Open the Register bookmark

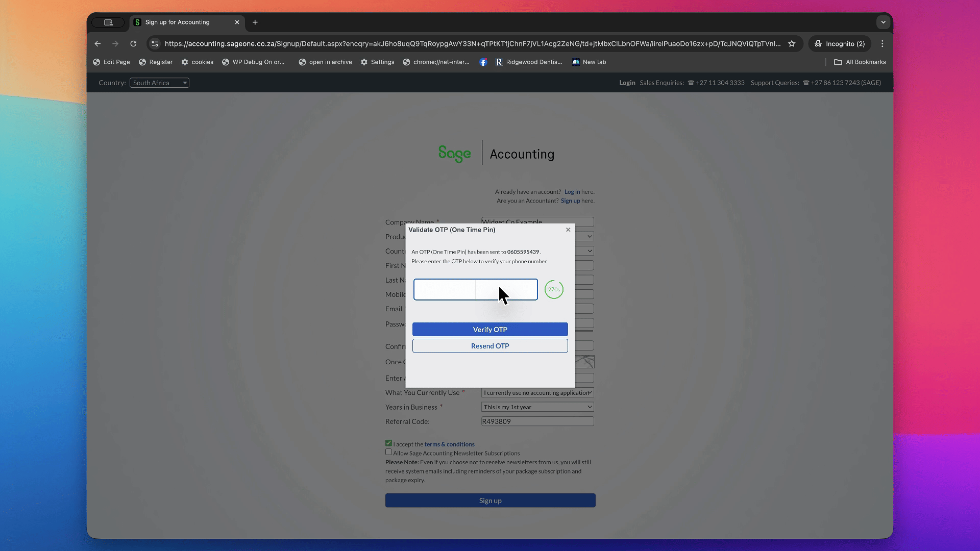pyautogui.click(x=156, y=62)
